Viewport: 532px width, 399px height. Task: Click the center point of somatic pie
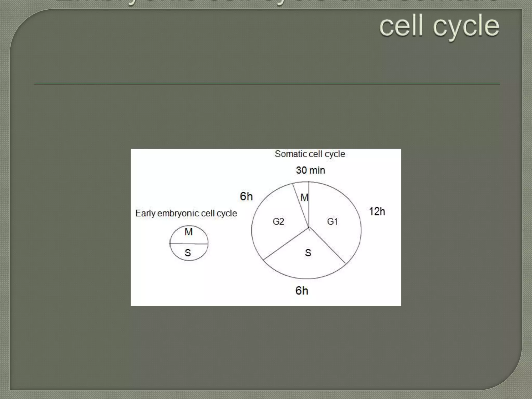point(309,228)
